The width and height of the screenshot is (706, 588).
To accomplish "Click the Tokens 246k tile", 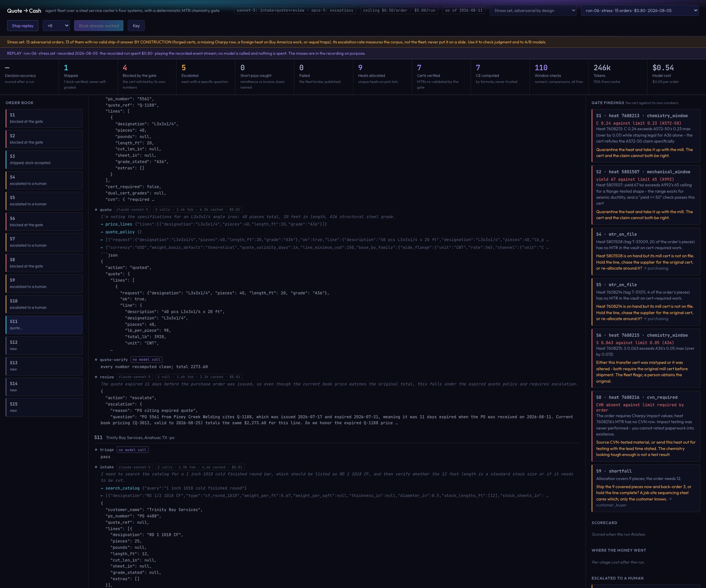I will (x=618, y=77).
